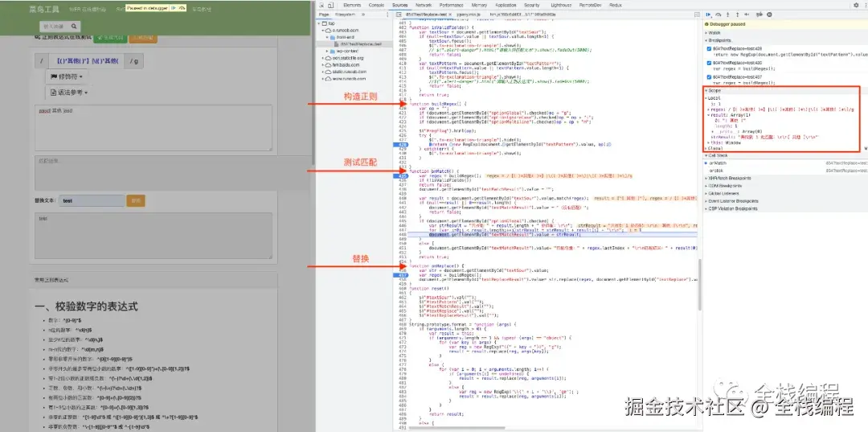
Task: Click breakpoint marker on line 435
Action: click(x=400, y=175)
